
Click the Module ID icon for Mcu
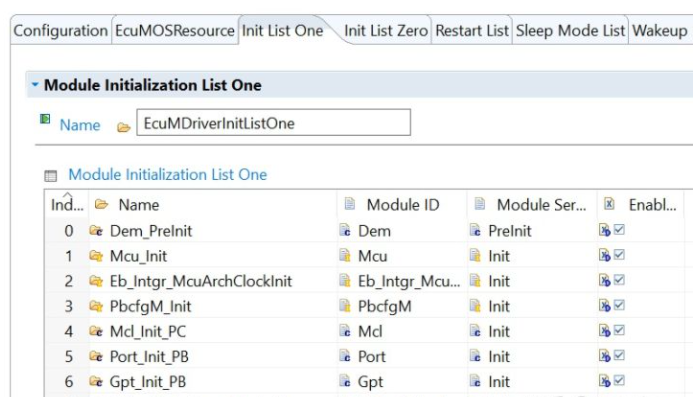tap(345, 255)
